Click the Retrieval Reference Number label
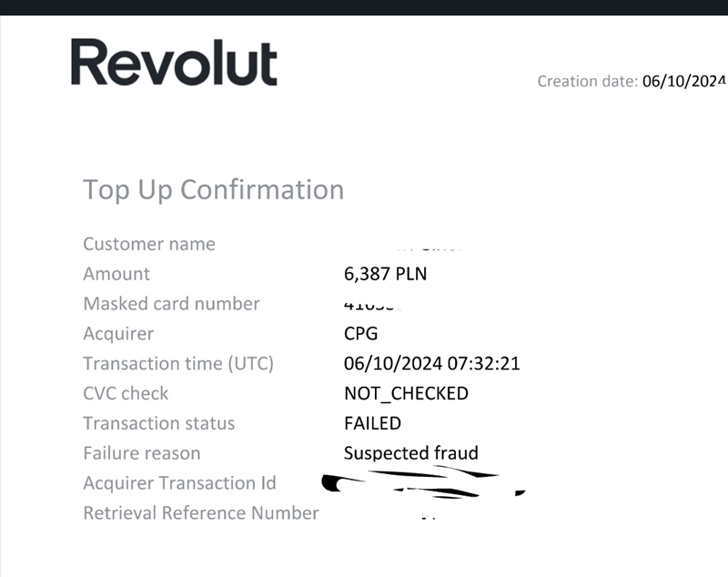This screenshot has width=728, height=577. click(x=201, y=513)
